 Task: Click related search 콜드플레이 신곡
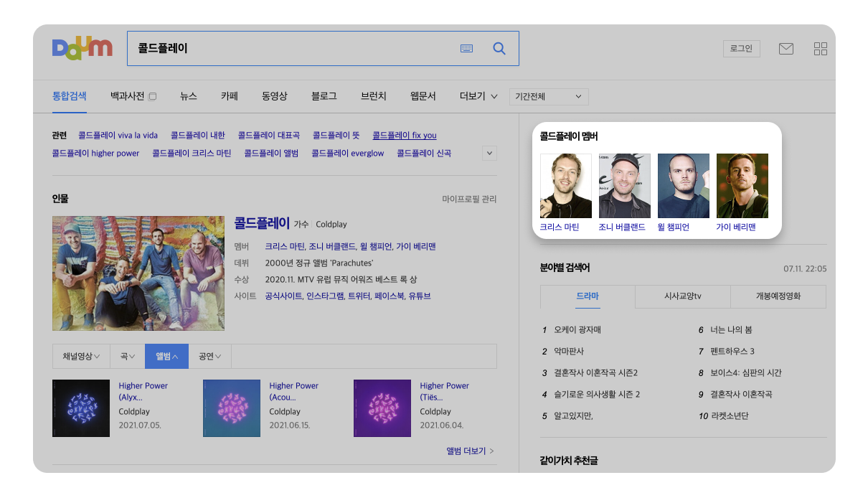click(x=424, y=153)
